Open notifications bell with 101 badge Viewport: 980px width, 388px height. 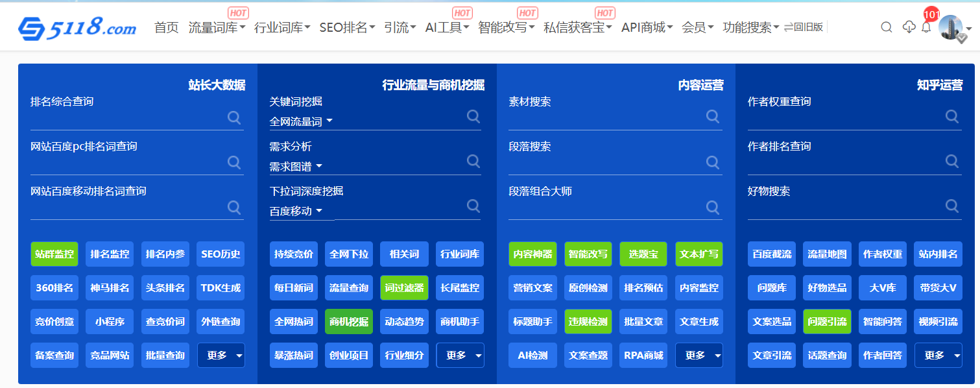click(x=927, y=27)
